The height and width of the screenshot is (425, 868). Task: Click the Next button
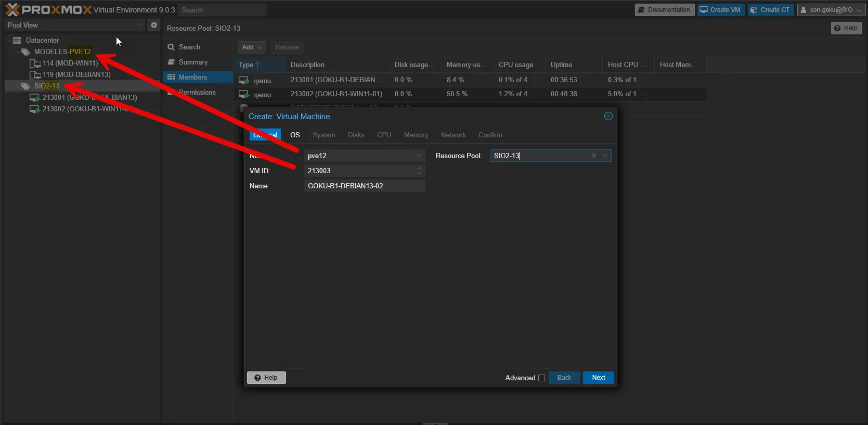tap(598, 378)
